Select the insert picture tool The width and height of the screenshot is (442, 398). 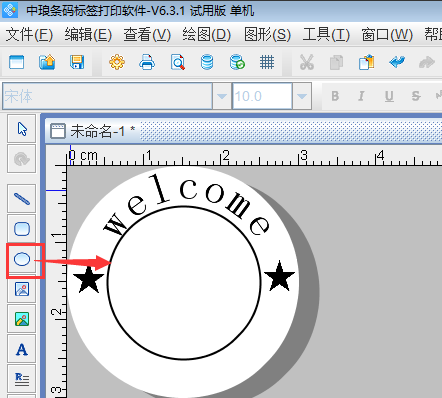click(22, 289)
